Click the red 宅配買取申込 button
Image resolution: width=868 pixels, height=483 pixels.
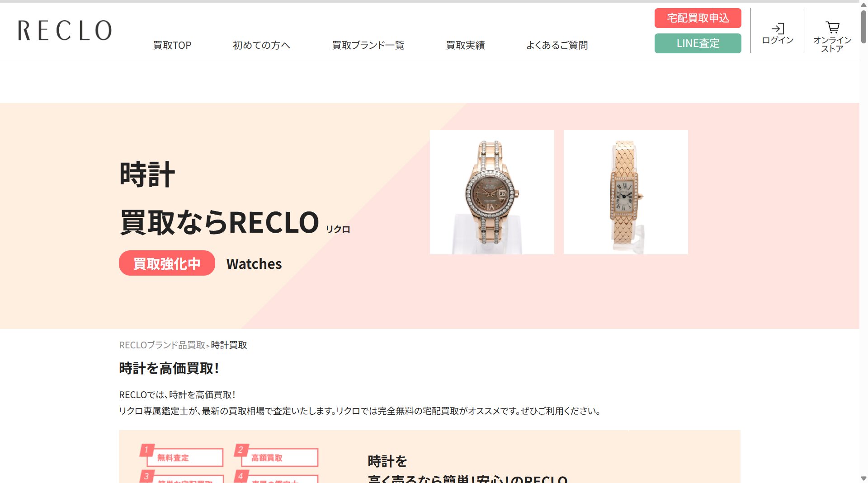[698, 18]
